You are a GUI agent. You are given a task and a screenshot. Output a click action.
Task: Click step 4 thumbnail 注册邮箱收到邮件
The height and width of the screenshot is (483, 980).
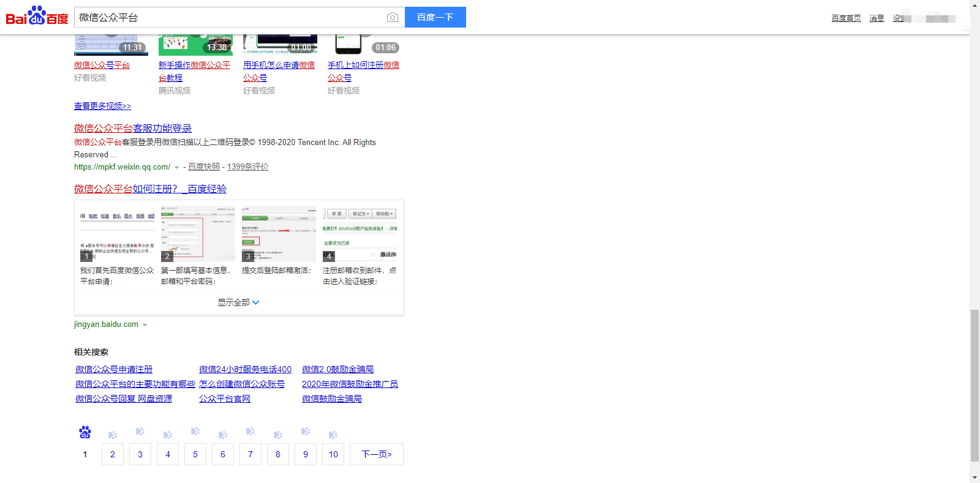[x=360, y=234]
